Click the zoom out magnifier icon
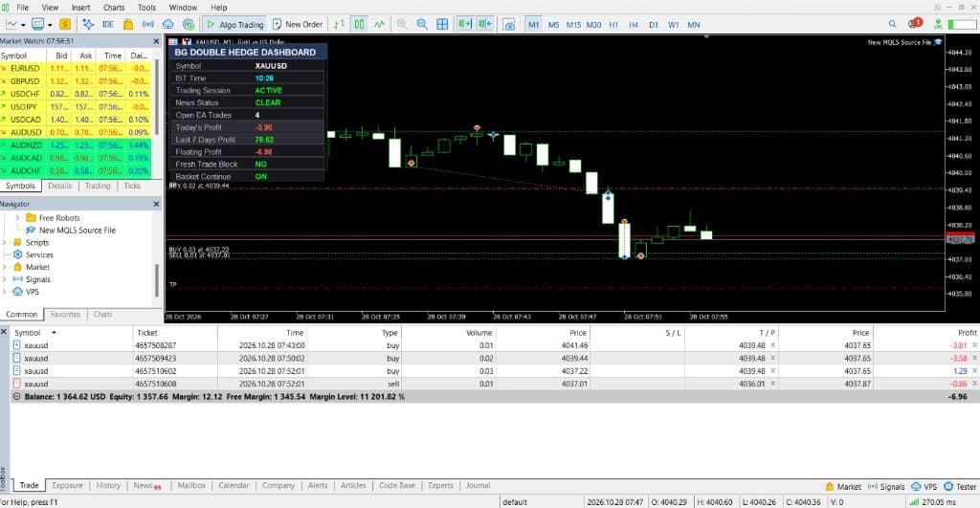 pos(422,24)
